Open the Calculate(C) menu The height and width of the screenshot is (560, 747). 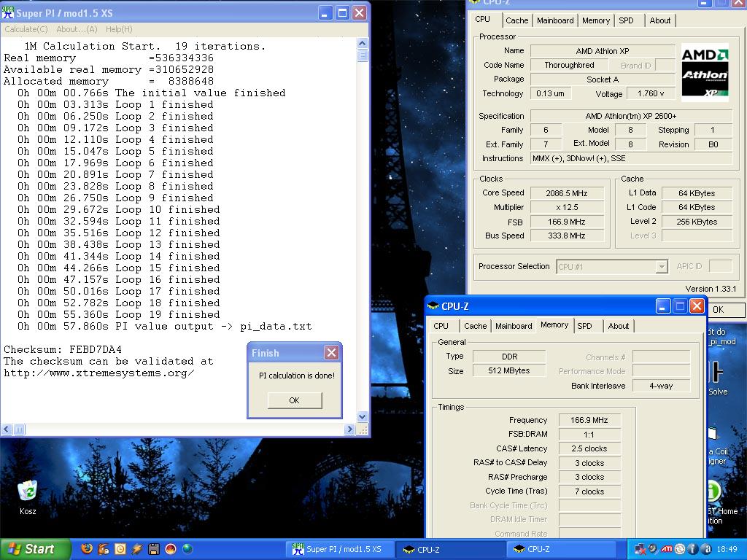coord(26,29)
